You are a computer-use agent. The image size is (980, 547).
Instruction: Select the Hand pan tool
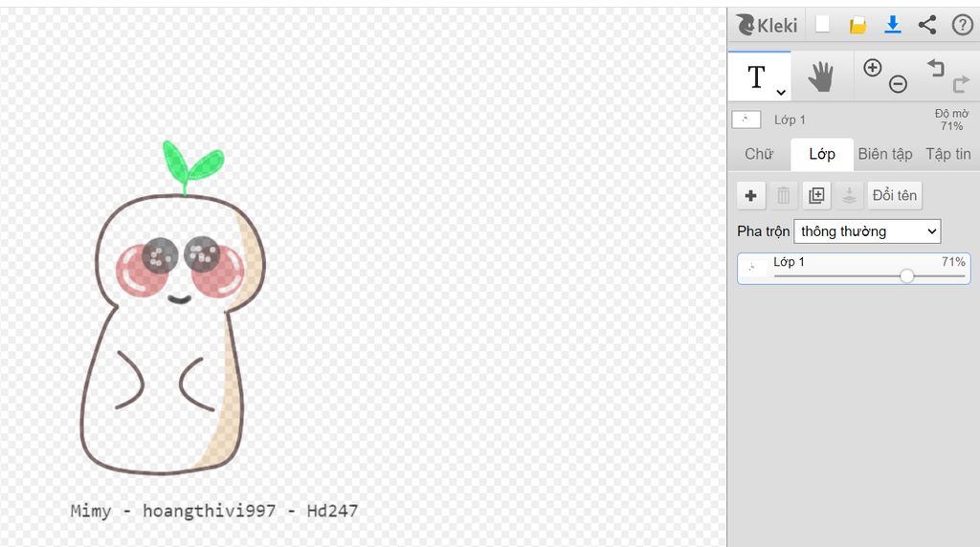pyautogui.click(x=820, y=77)
